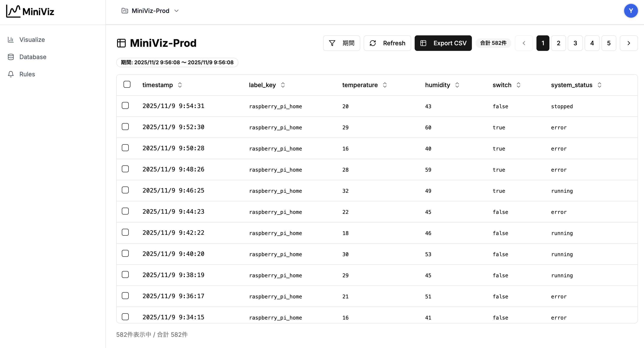Image resolution: width=644 pixels, height=348 pixels.
Task: Click the MiniViz logo
Action: pyautogui.click(x=30, y=11)
